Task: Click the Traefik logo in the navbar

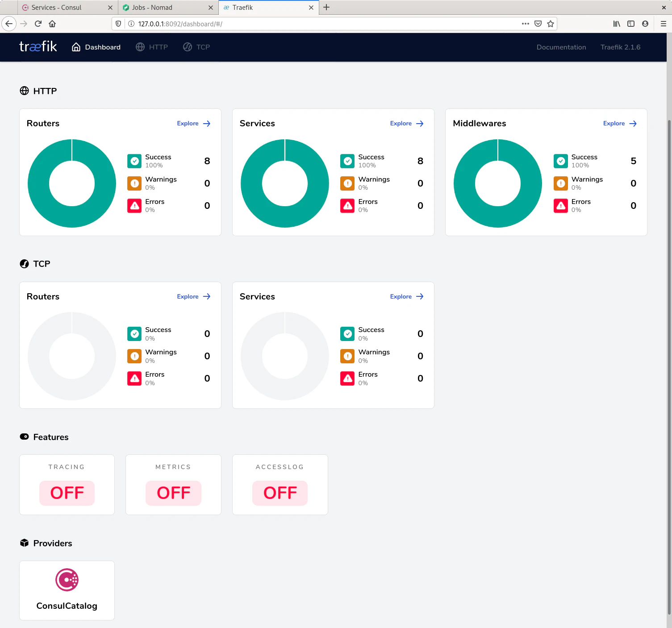Action: 38,47
